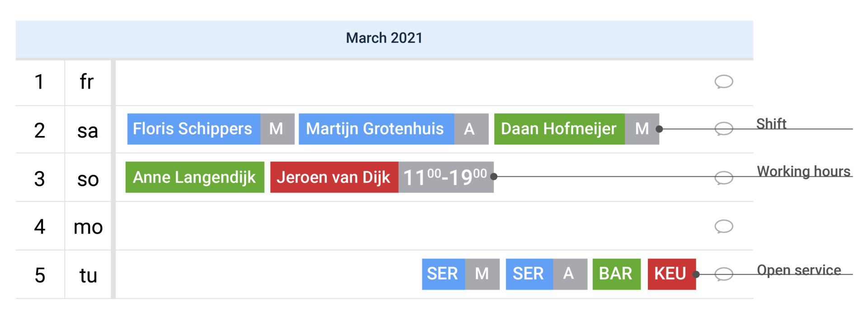The image size is (868, 321).
Task: Click M badge next to Floris Schippers
Action: [277, 129]
